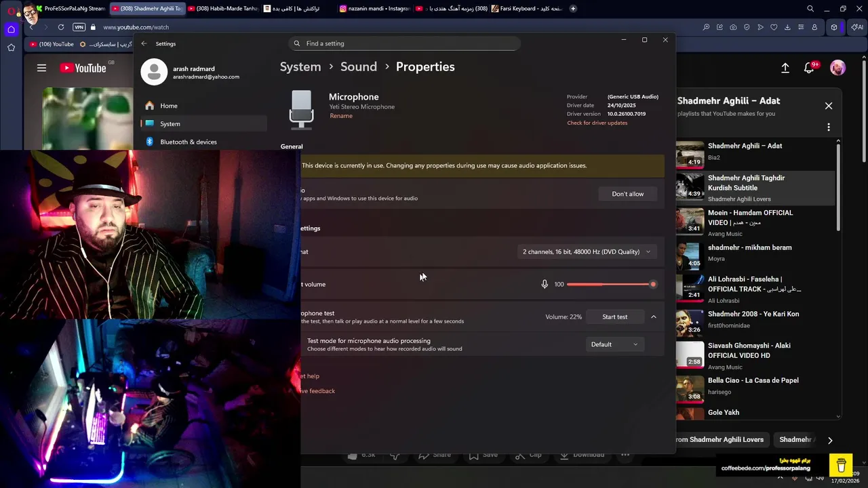Click the browser toolbar download icon
The height and width of the screenshot is (488, 868).
click(x=787, y=27)
